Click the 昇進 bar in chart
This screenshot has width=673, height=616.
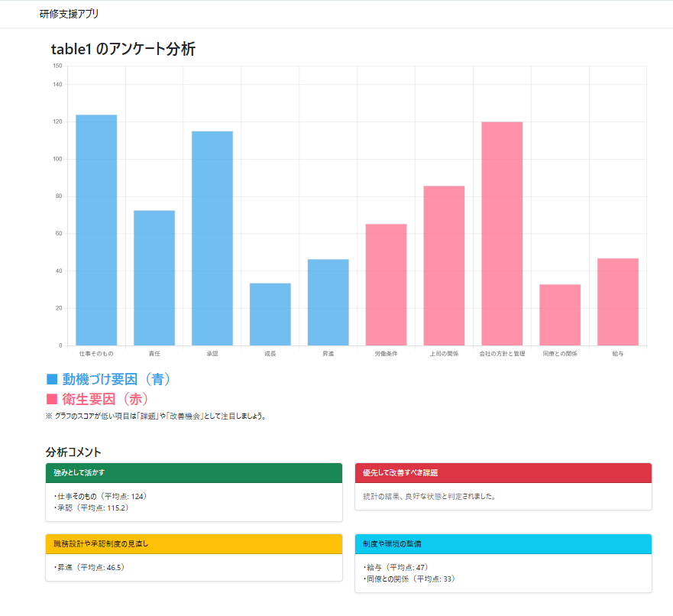click(328, 302)
